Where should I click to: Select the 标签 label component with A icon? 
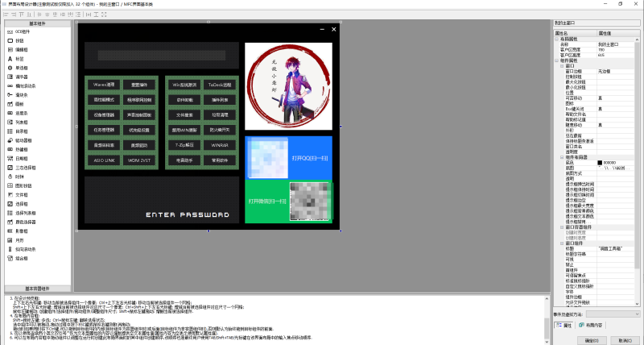pyautogui.click(x=16, y=59)
